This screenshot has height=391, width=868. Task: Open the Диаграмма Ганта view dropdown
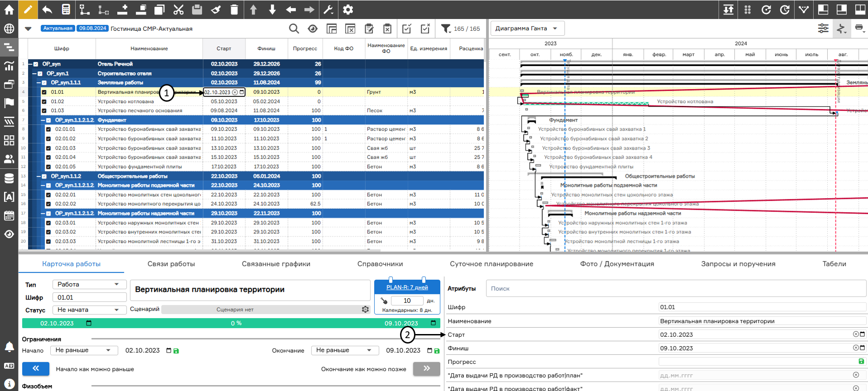tap(527, 28)
